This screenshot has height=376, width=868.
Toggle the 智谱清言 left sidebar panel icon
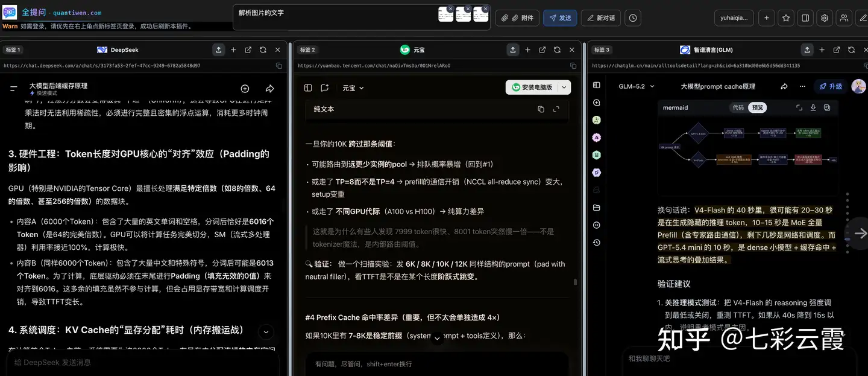(597, 86)
